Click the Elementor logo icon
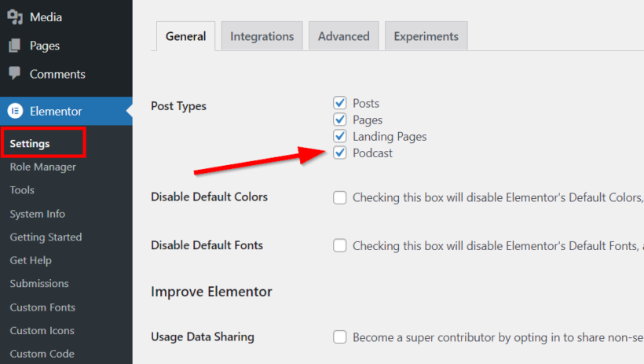This screenshot has height=364, width=644. (x=15, y=111)
